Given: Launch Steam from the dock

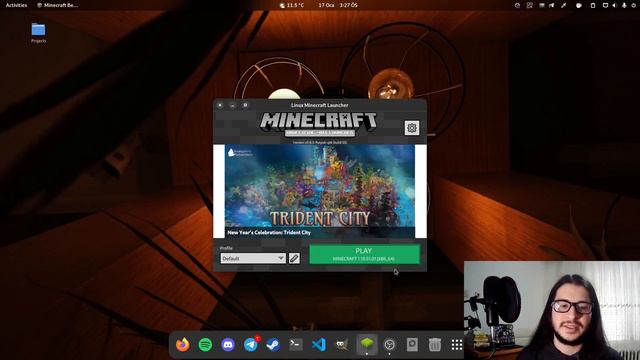Looking at the screenshot, I should coord(273,344).
